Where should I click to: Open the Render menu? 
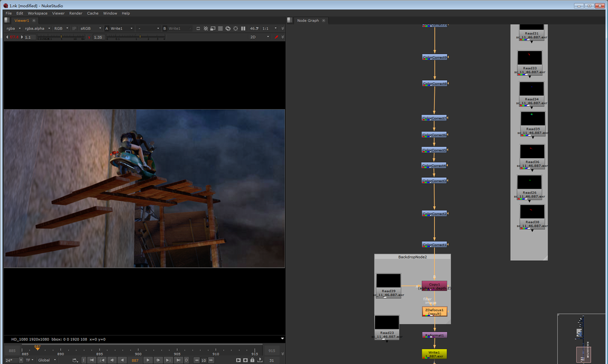click(76, 13)
